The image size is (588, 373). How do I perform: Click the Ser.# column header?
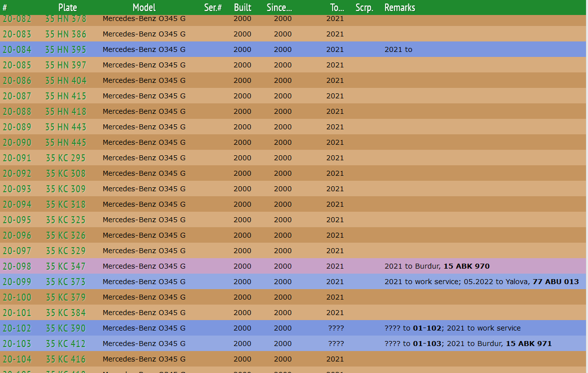(213, 7)
